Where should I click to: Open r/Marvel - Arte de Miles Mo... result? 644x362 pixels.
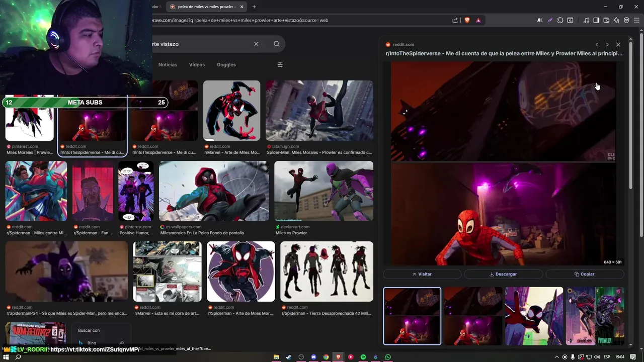[231, 111]
